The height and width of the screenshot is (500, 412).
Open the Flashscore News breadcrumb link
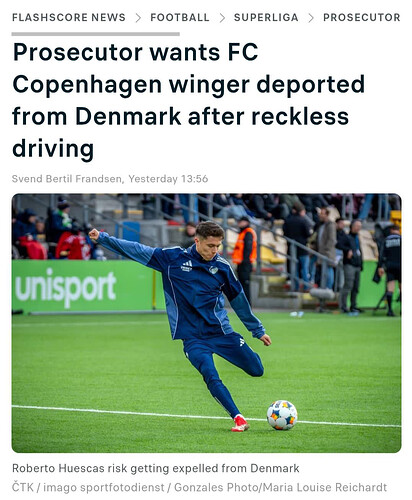click(x=69, y=17)
